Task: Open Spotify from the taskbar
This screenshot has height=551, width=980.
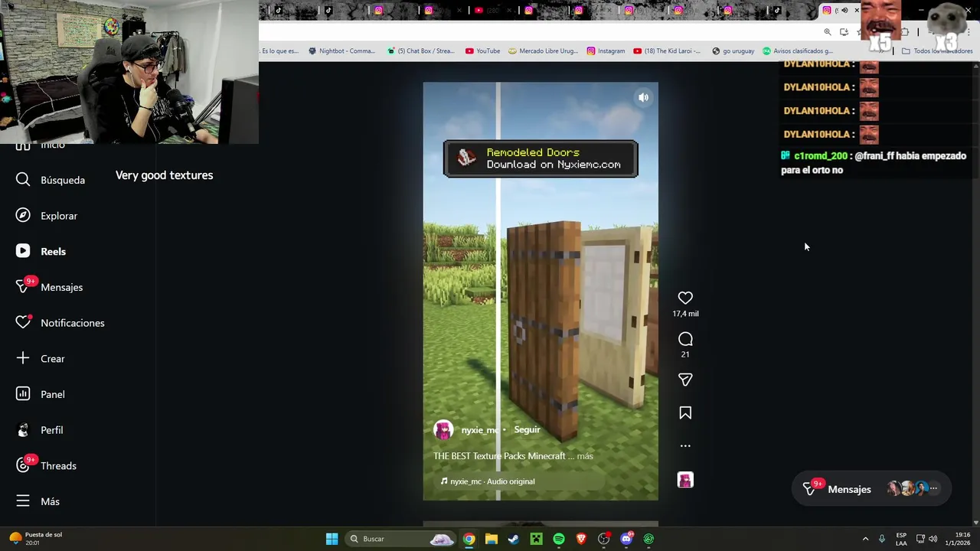Action: [x=559, y=539]
